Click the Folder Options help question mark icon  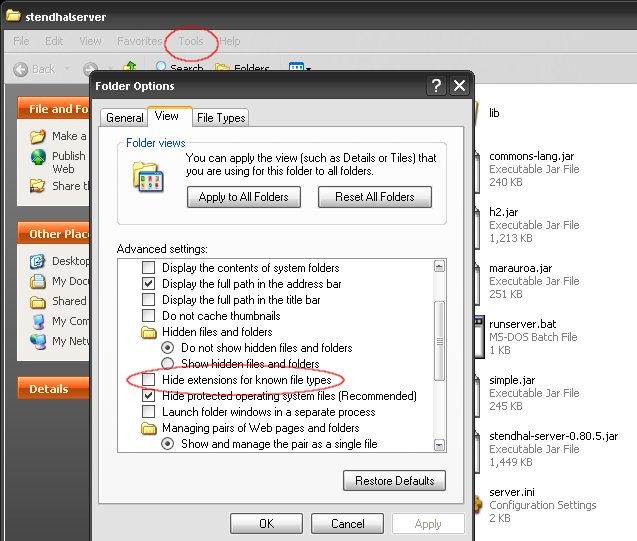point(436,87)
